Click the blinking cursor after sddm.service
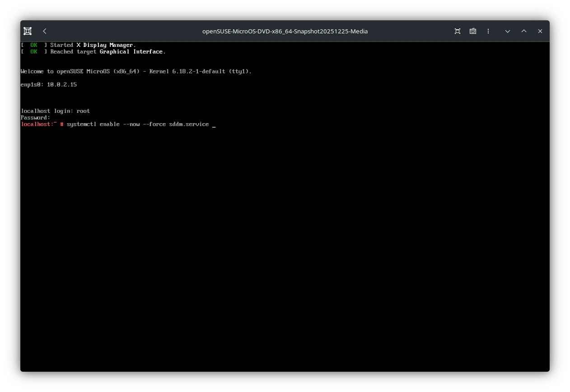The image size is (570, 392). (214, 125)
